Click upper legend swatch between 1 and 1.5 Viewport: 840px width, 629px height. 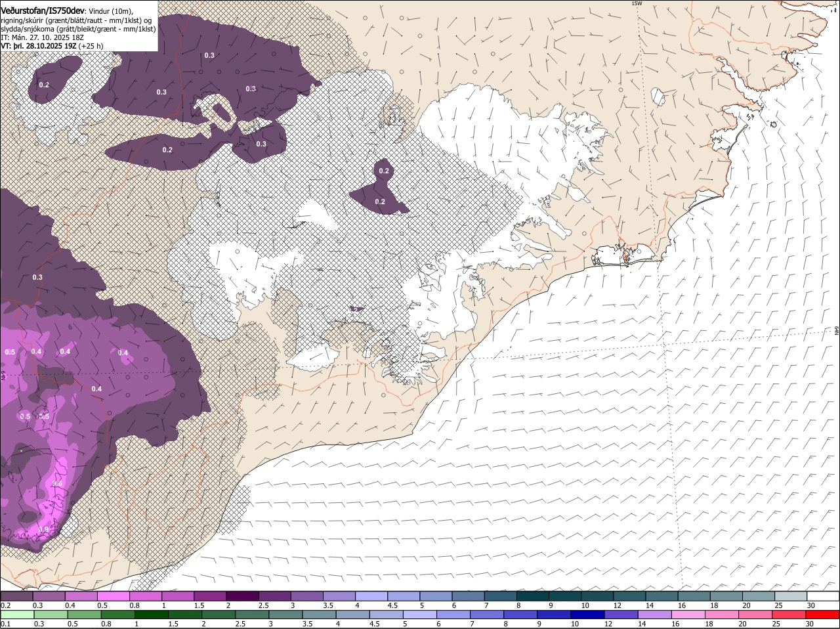(x=179, y=596)
